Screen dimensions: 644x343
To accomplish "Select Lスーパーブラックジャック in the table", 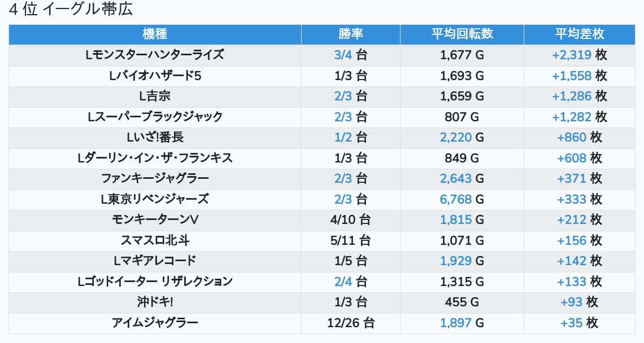I will (155, 117).
